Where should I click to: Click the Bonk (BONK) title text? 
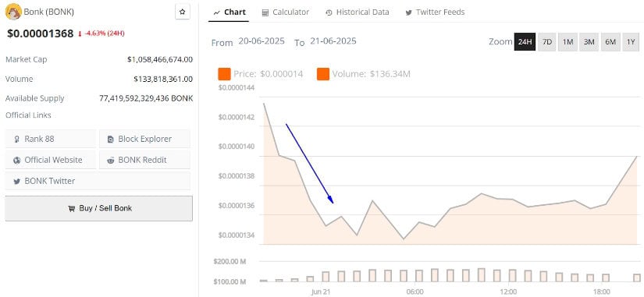tap(49, 12)
